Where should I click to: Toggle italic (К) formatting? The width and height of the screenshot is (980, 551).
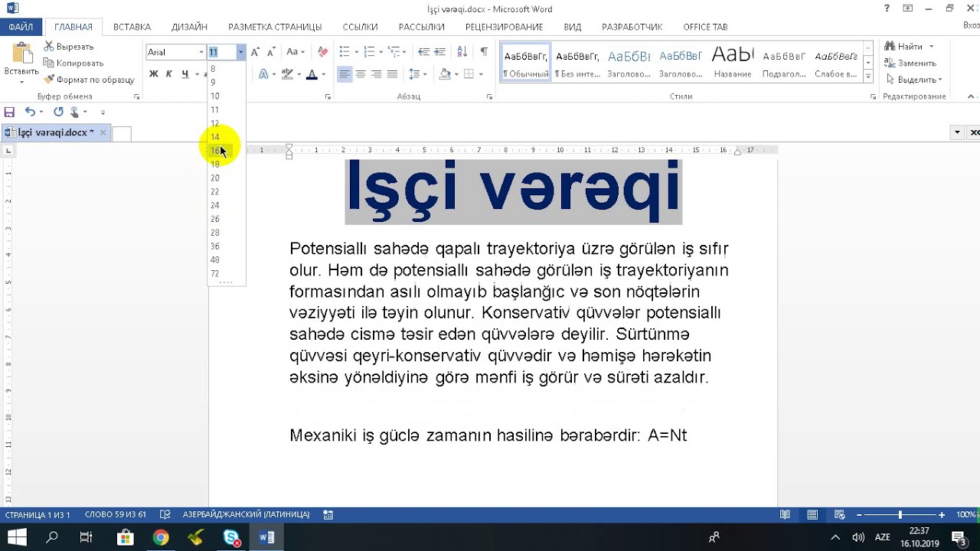169,74
